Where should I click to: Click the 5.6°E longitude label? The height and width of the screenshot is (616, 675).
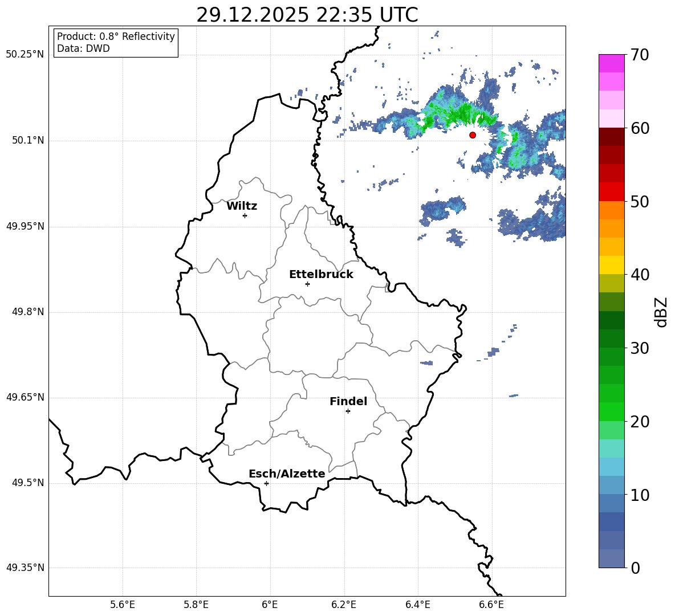click(123, 605)
